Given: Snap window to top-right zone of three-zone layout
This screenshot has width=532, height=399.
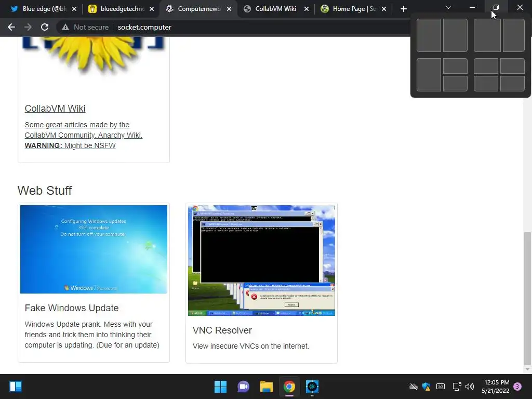Looking at the screenshot, I should 455,66.
